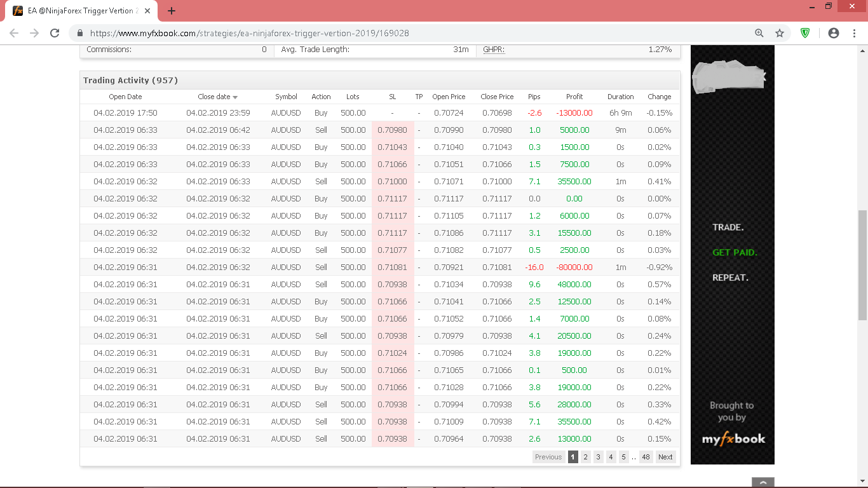Click profit value 13000.00 in last row
The height and width of the screenshot is (488, 868).
(574, 439)
